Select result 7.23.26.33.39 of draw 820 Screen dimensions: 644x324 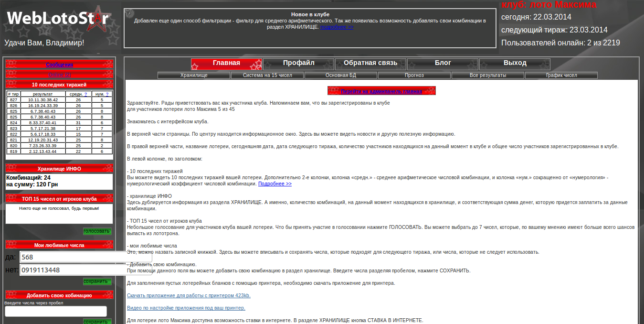pos(43,146)
